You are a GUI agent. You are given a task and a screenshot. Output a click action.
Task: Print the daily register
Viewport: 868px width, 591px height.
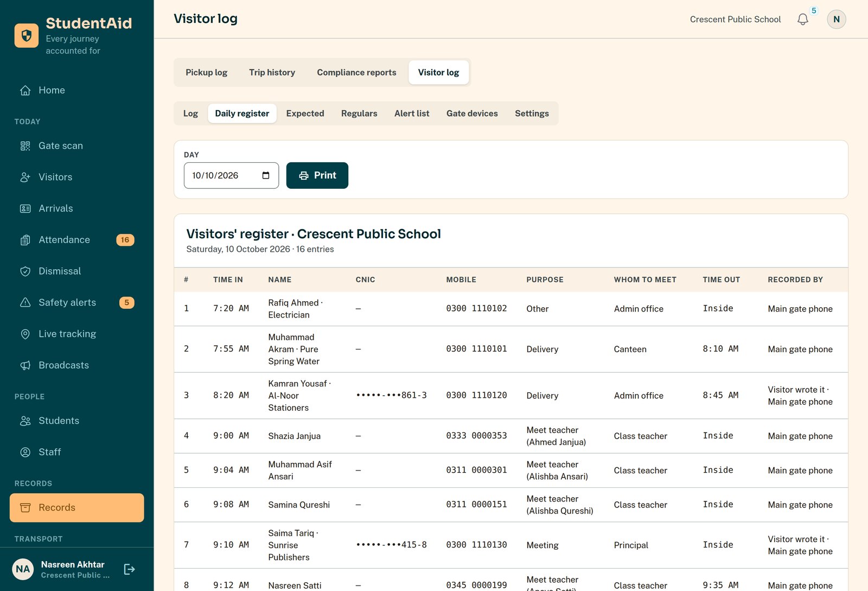click(x=317, y=175)
